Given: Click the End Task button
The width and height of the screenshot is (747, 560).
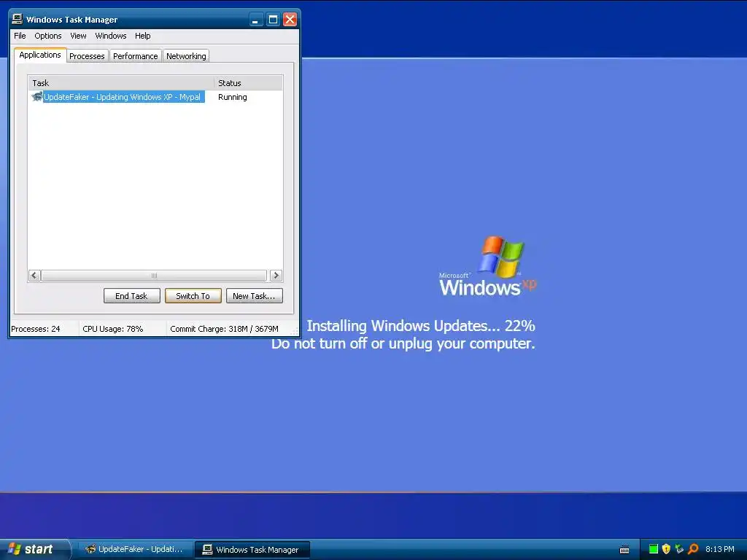Looking at the screenshot, I should [x=131, y=296].
